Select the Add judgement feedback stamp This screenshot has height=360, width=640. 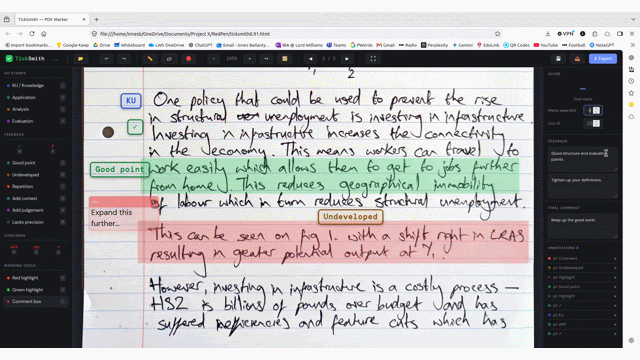(36, 210)
